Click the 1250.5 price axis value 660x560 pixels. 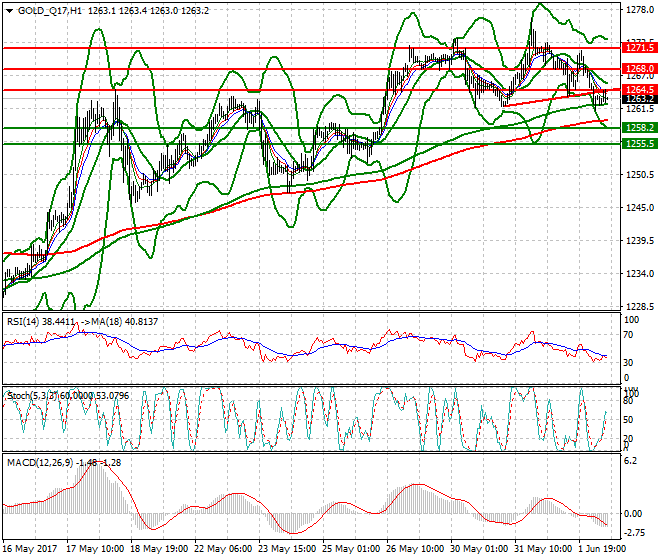(640, 175)
